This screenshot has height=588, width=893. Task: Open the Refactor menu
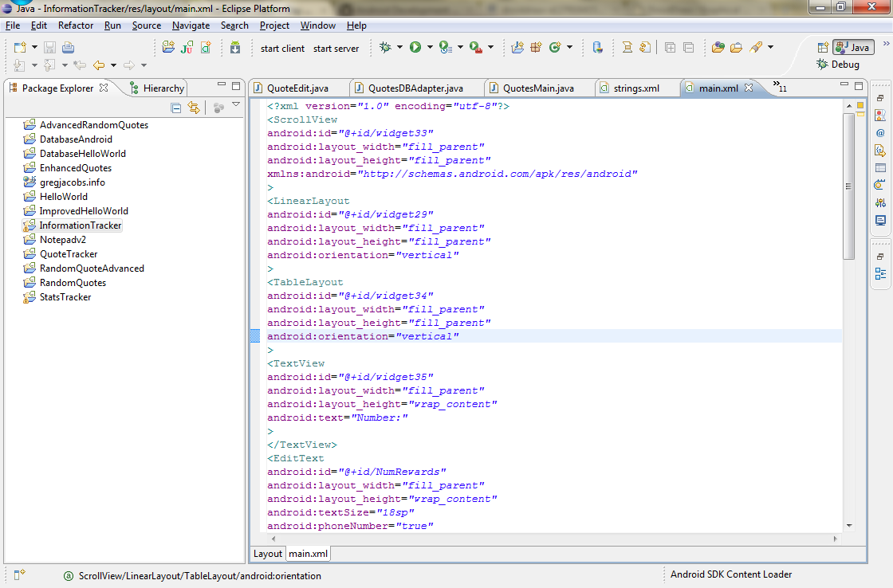pos(76,25)
